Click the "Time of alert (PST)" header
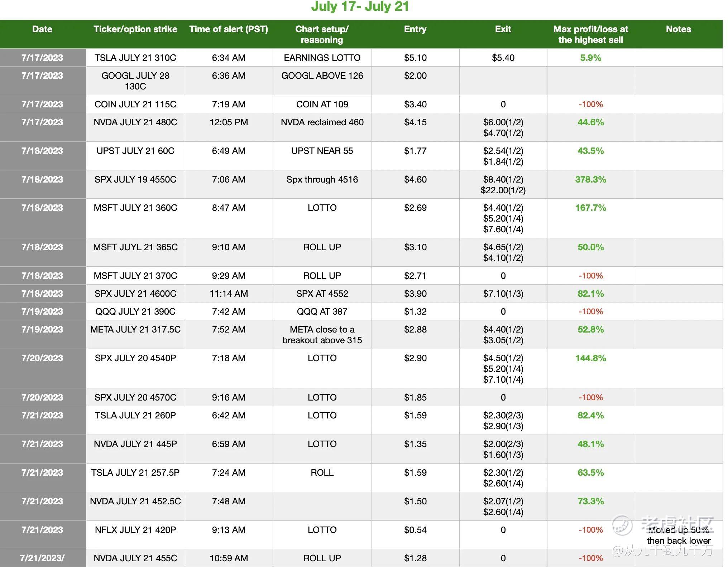The width and height of the screenshot is (728, 567). pyautogui.click(x=229, y=29)
